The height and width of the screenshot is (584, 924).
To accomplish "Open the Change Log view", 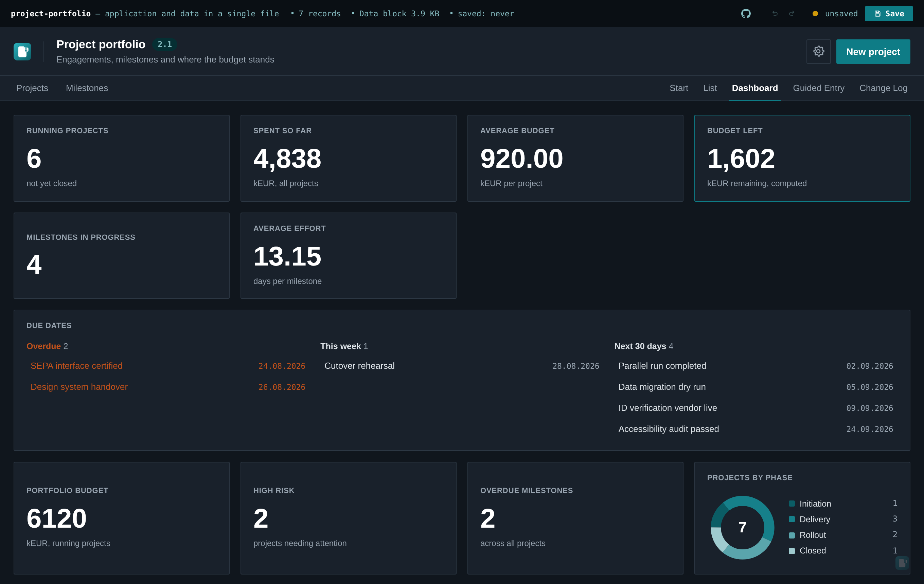I will tap(883, 88).
